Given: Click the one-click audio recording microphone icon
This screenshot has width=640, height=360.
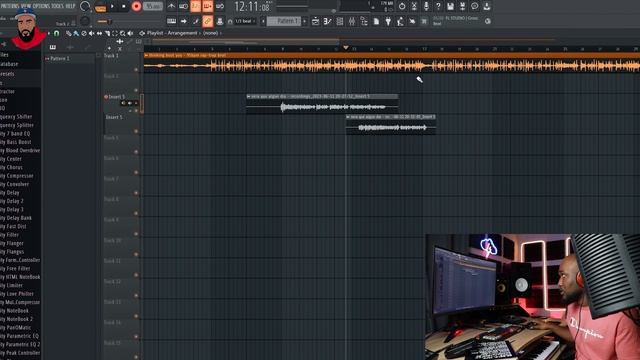Looking at the screenshot, I should point(426,7).
